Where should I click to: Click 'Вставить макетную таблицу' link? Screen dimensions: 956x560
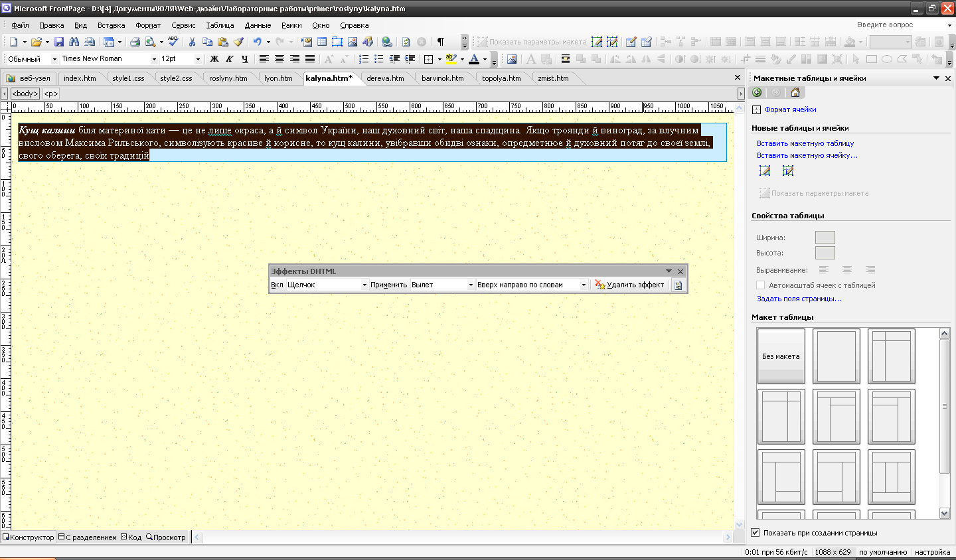click(x=805, y=143)
